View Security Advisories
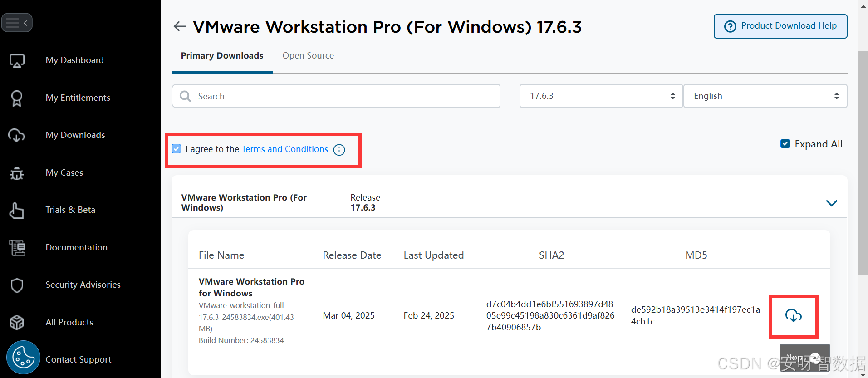 (x=83, y=285)
